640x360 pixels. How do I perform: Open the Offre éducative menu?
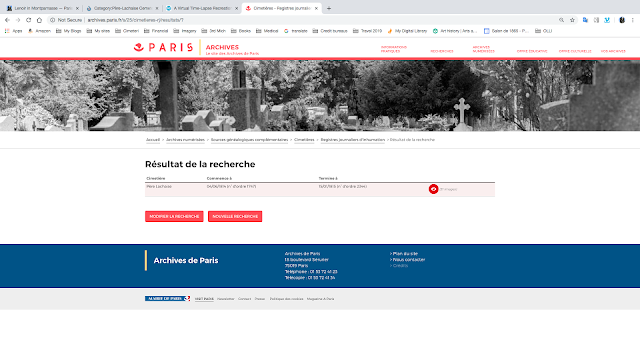tap(532, 51)
